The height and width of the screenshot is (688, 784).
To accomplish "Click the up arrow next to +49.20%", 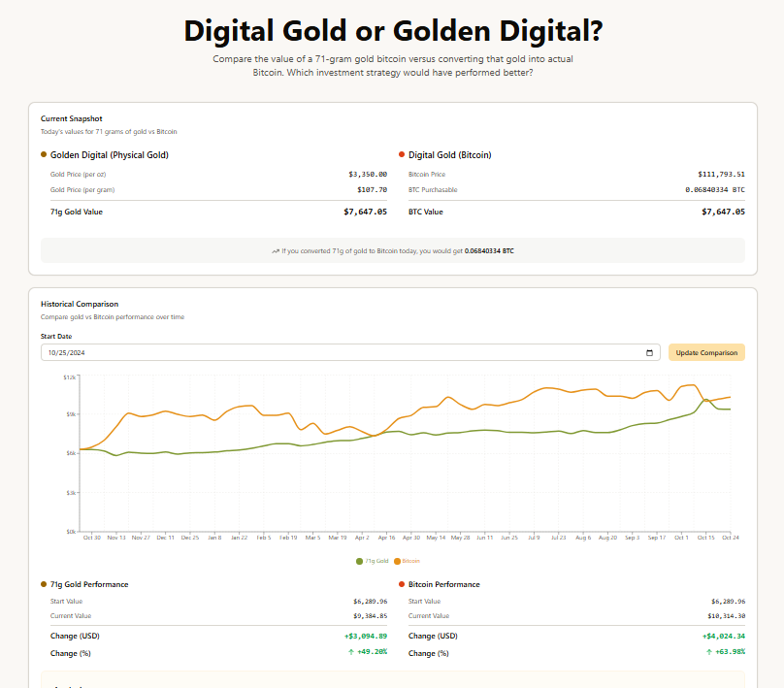I will [x=351, y=652].
